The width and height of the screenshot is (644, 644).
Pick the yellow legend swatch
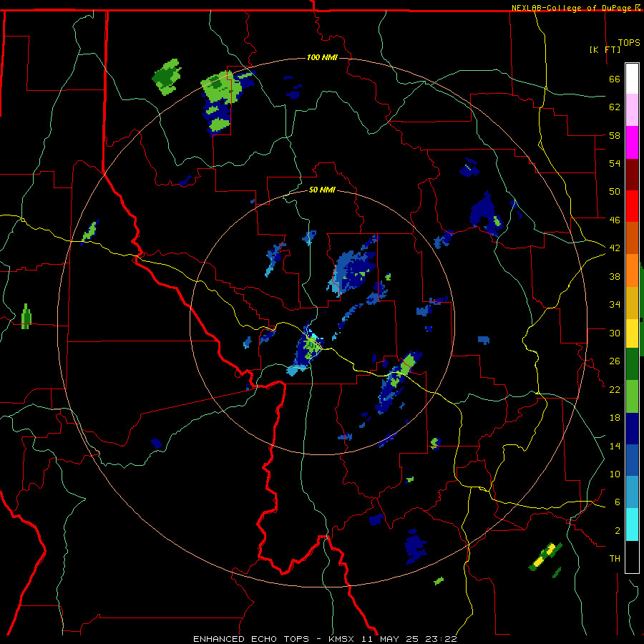(x=632, y=333)
